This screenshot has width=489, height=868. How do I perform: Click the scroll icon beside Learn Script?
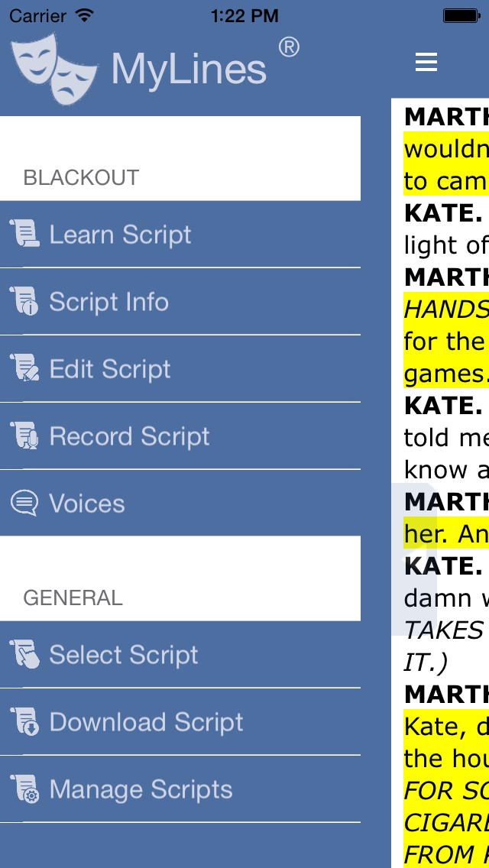24,234
